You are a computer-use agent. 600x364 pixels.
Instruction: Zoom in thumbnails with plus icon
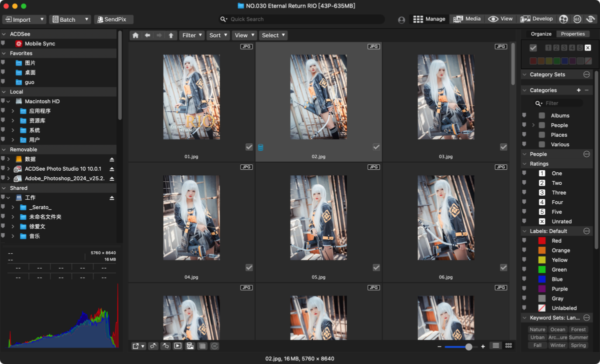click(483, 347)
